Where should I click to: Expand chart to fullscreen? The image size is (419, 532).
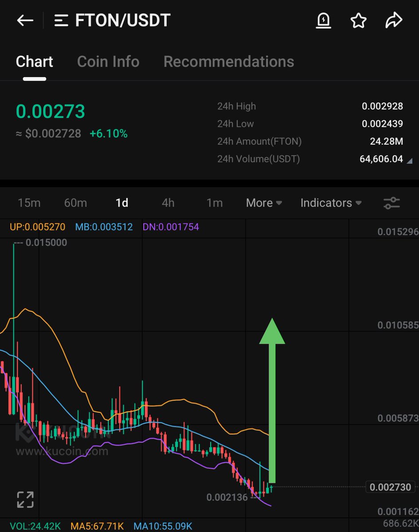(25, 500)
